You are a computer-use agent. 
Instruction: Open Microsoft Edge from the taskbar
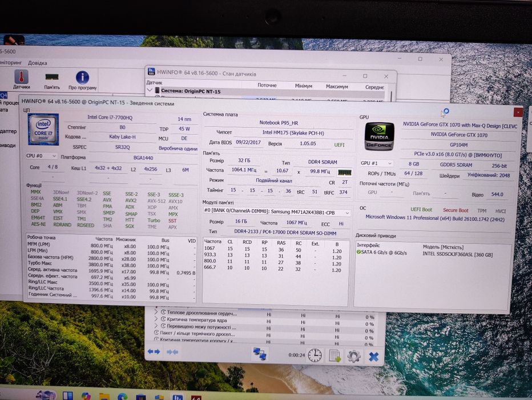point(122,396)
